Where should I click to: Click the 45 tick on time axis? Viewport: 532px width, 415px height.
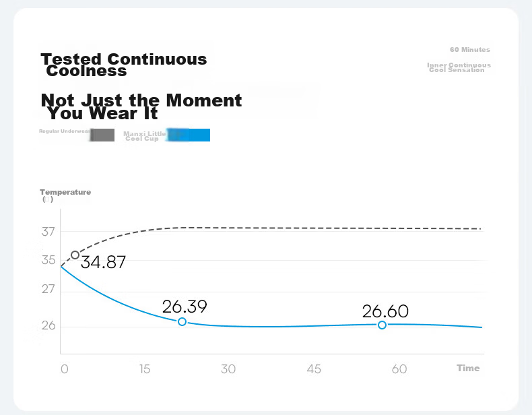point(314,369)
